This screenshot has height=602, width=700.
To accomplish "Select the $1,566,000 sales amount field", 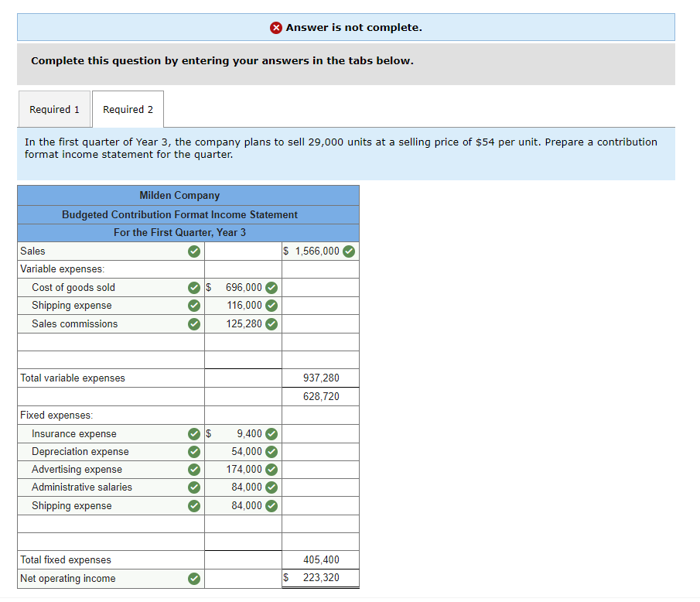I will pos(320,251).
